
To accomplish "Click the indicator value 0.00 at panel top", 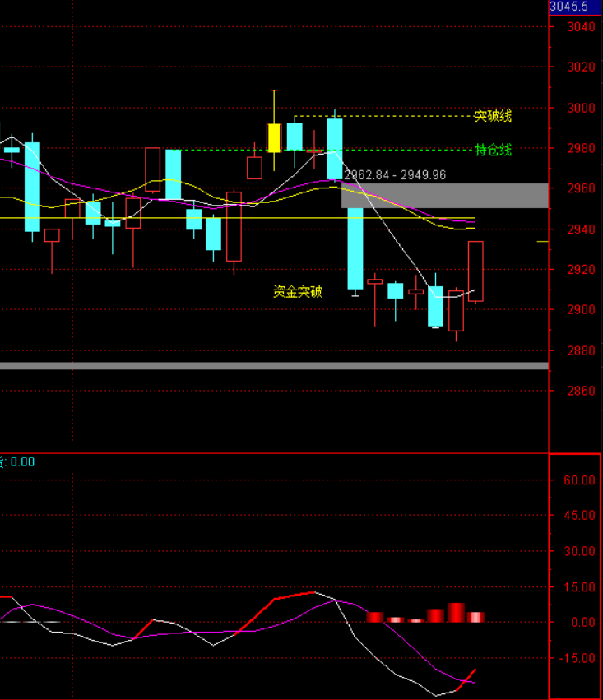I will (x=21, y=462).
